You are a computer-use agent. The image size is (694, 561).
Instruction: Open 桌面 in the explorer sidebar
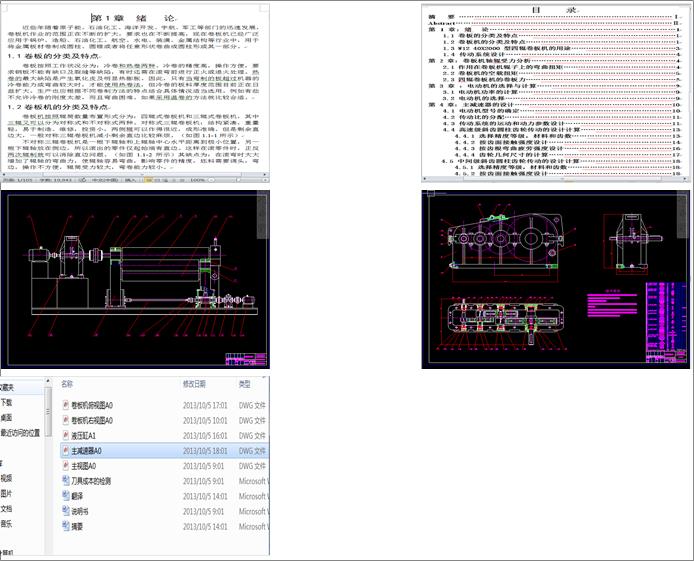coord(6,418)
